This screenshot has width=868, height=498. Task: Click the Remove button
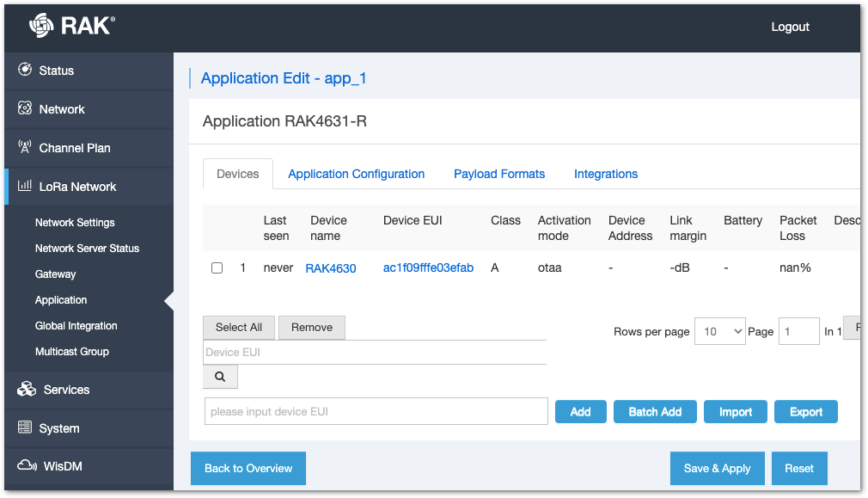[312, 328]
